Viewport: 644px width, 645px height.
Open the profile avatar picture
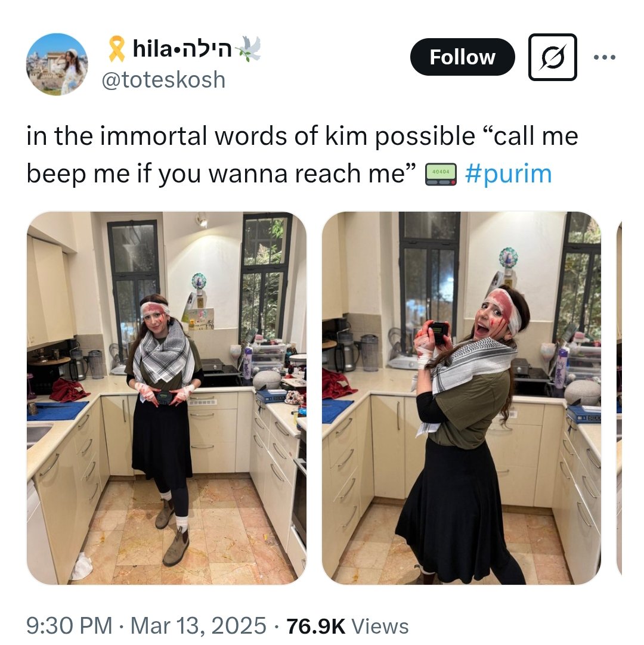[57, 64]
